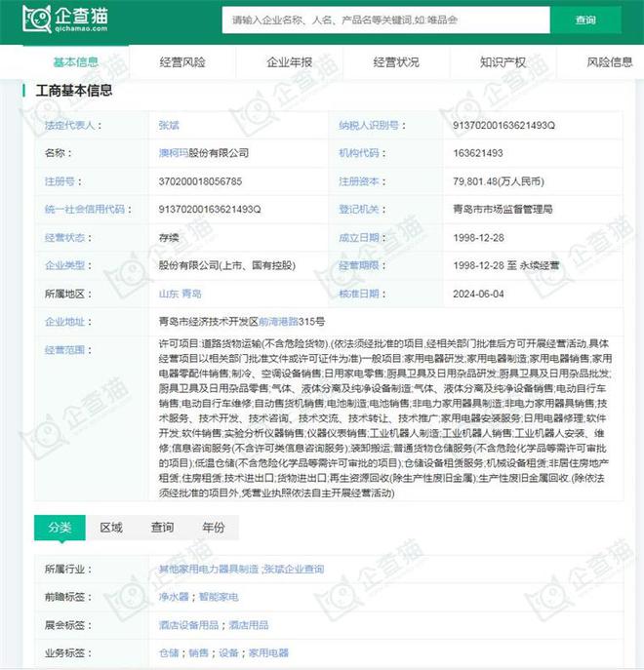Open 其他家用电力器具制造 industry link
The width and height of the screenshot is (644, 670).
209,570
